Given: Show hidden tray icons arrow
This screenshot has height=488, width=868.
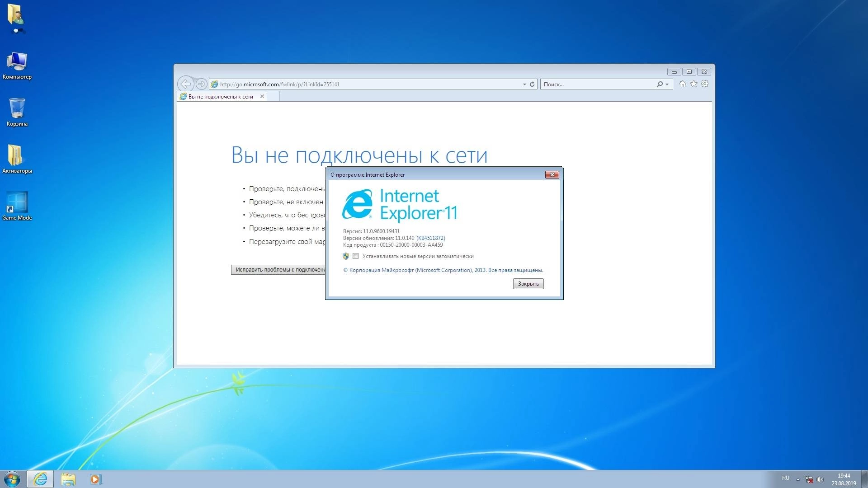Looking at the screenshot, I should click(x=798, y=479).
